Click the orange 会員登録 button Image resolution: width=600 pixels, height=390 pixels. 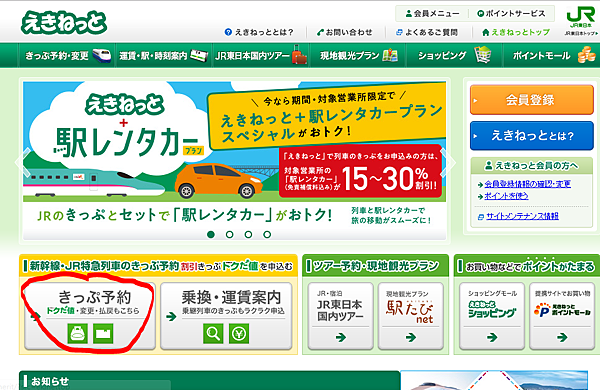click(x=532, y=100)
